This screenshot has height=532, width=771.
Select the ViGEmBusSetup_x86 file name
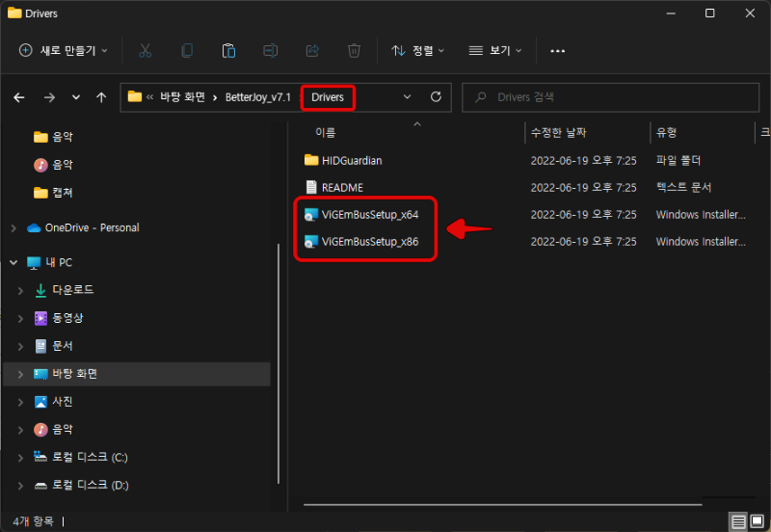pos(370,242)
